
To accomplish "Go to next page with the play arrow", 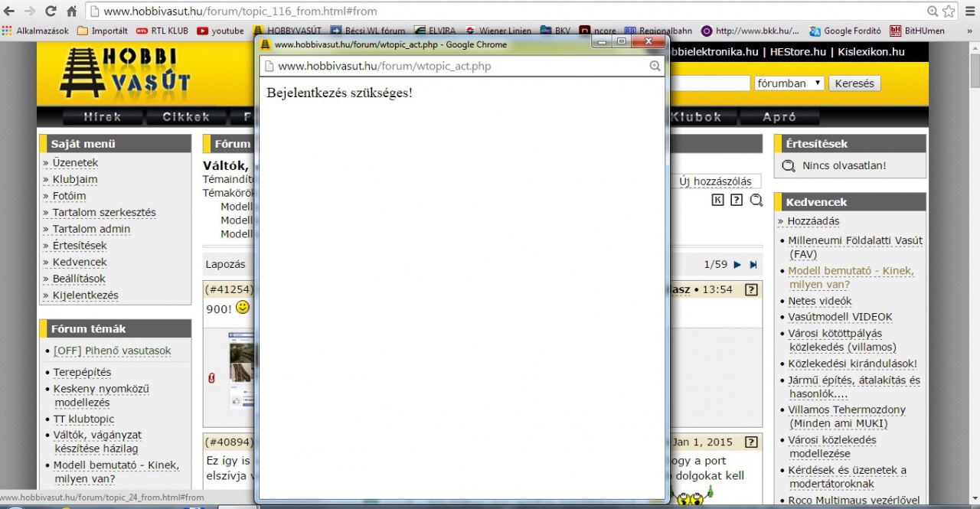I will pos(737,265).
